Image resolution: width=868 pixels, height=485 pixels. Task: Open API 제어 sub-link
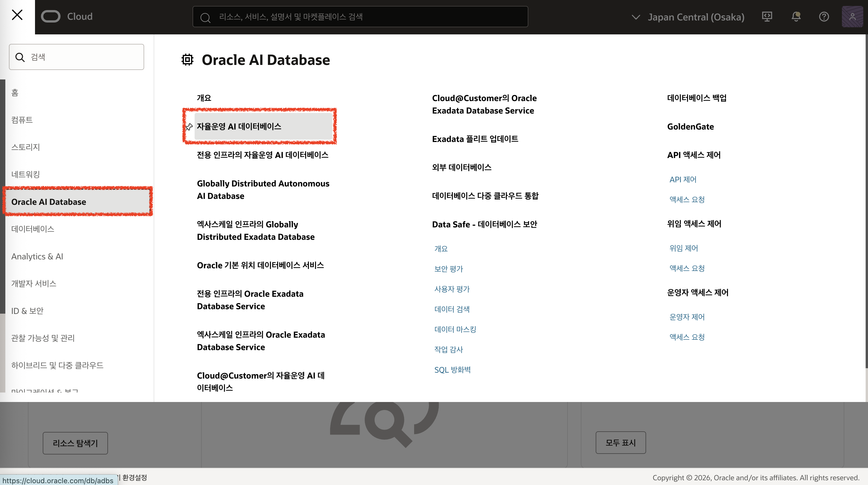point(683,180)
